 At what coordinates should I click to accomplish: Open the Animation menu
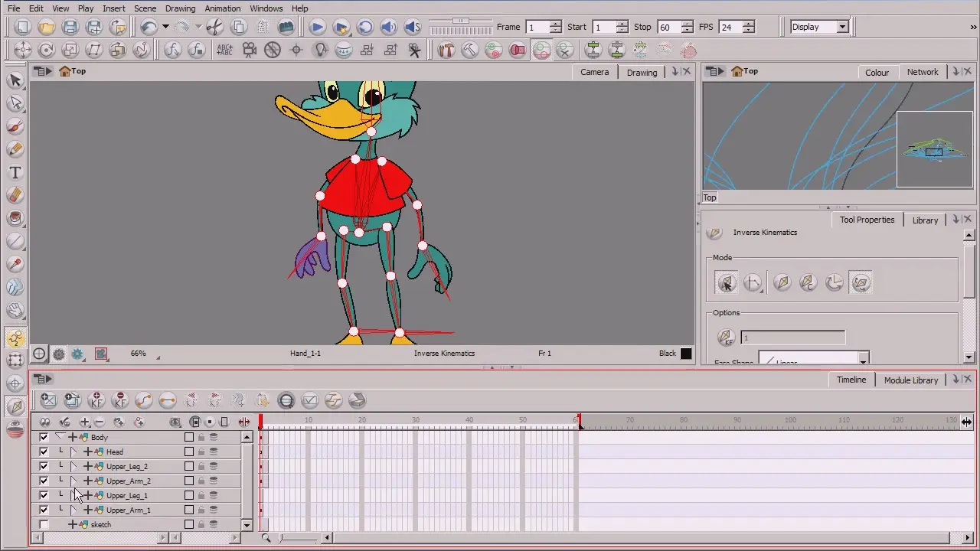(x=223, y=8)
